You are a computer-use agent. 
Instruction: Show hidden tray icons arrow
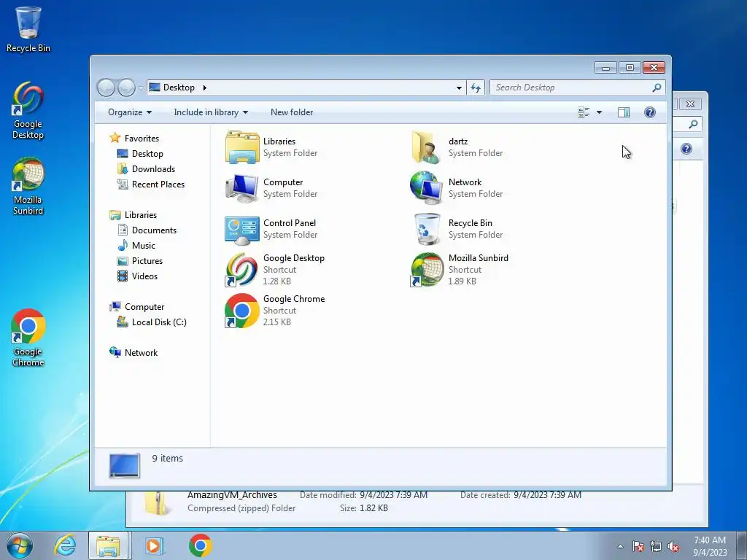[620, 546]
